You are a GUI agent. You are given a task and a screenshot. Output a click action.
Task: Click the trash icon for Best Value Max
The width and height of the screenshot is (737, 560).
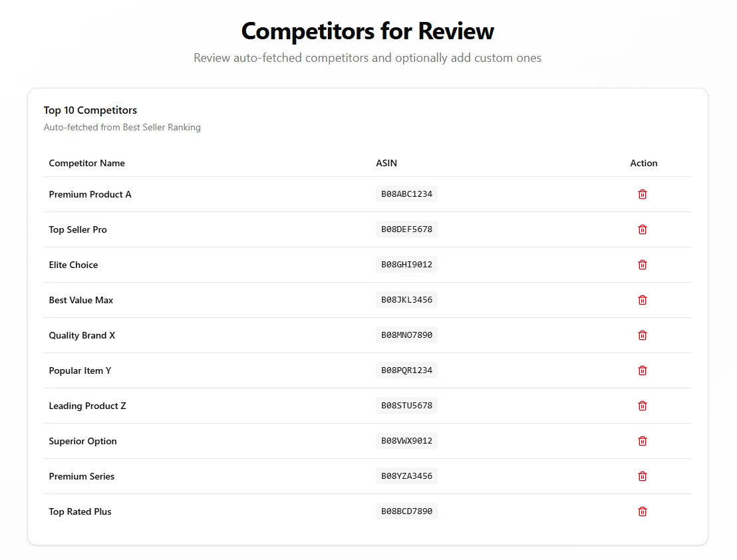[x=642, y=300]
